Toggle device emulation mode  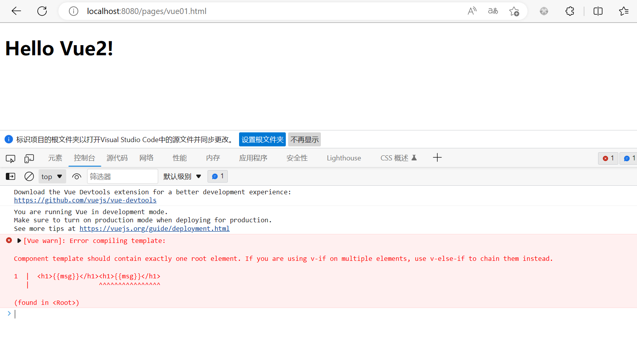[29, 158]
